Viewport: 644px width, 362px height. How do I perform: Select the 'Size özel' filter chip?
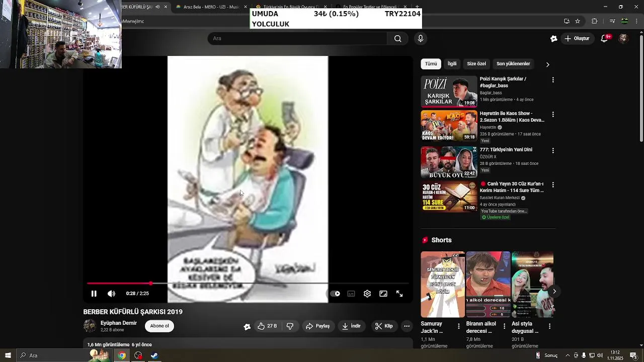pyautogui.click(x=476, y=64)
